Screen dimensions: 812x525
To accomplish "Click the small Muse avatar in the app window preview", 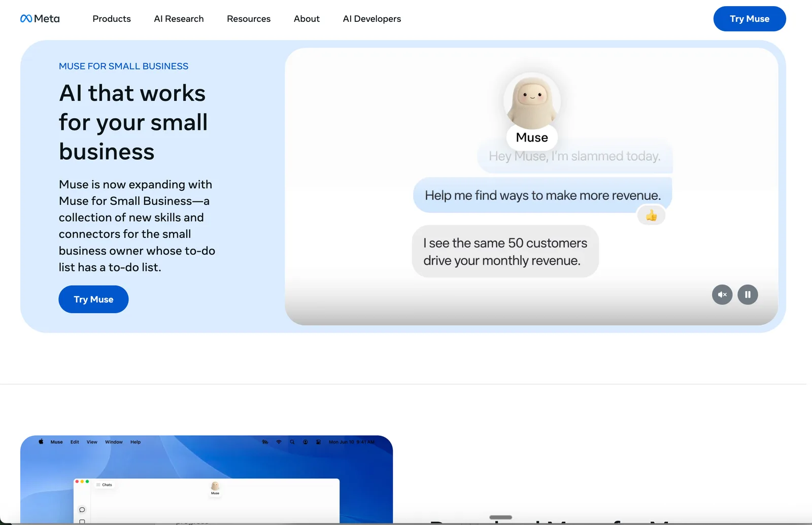I will [215, 486].
